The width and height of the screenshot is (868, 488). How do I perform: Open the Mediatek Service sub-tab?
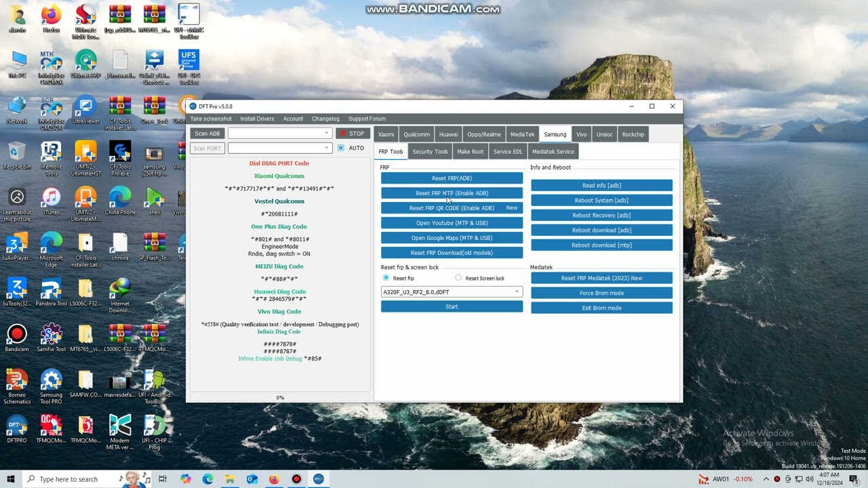(553, 152)
